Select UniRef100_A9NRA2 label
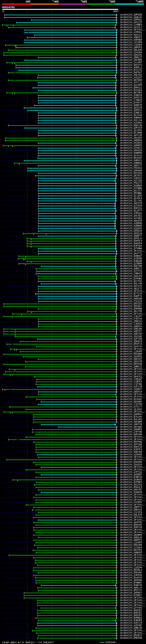 click(x=131, y=163)
